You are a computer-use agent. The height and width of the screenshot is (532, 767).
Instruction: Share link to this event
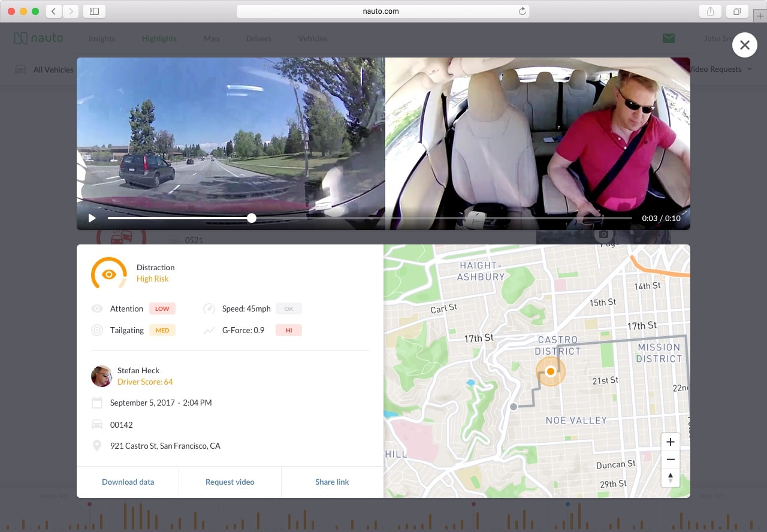[x=332, y=482]
